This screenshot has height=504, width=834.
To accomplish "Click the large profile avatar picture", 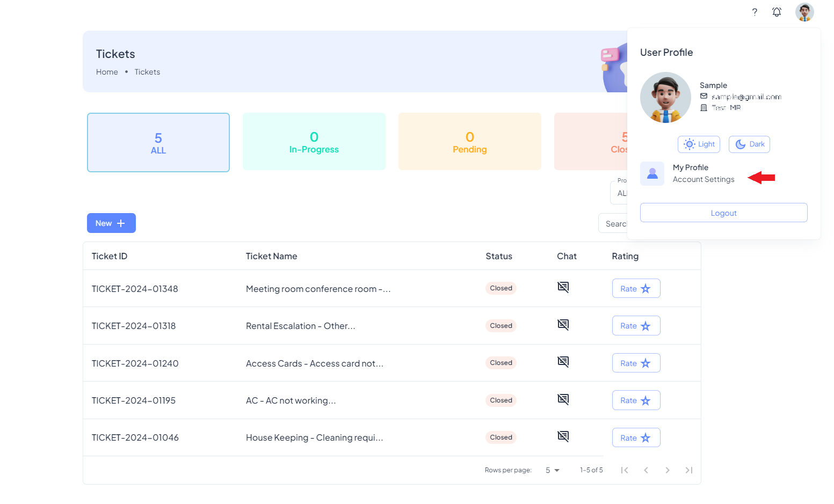I will pyautogui.click(x=665, y=98).
